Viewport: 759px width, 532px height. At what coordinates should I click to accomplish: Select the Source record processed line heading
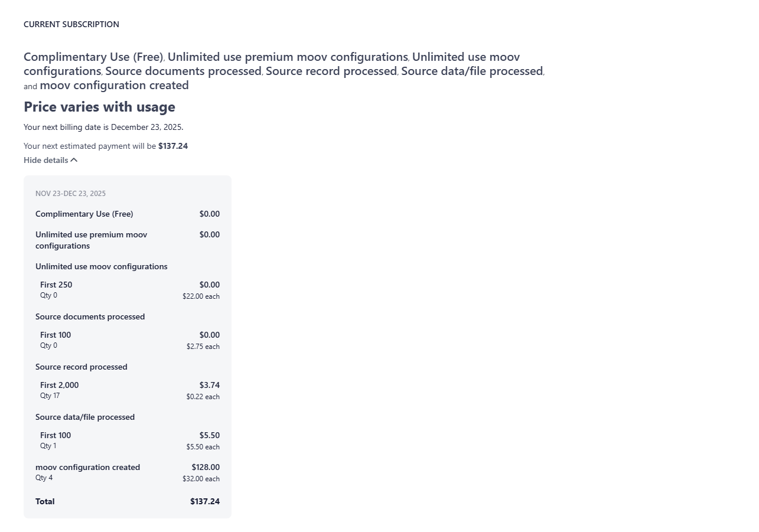tap(82, 367)
